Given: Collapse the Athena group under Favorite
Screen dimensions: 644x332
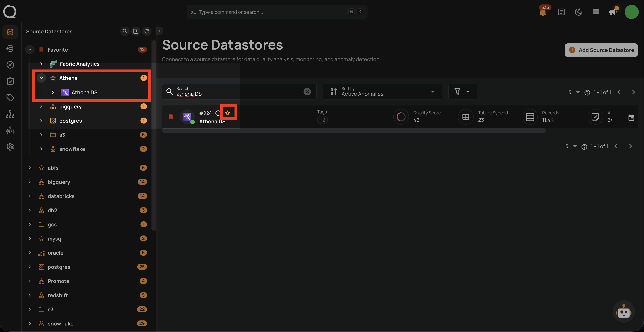Looking at the screenshot, I should tap(41, 78).
